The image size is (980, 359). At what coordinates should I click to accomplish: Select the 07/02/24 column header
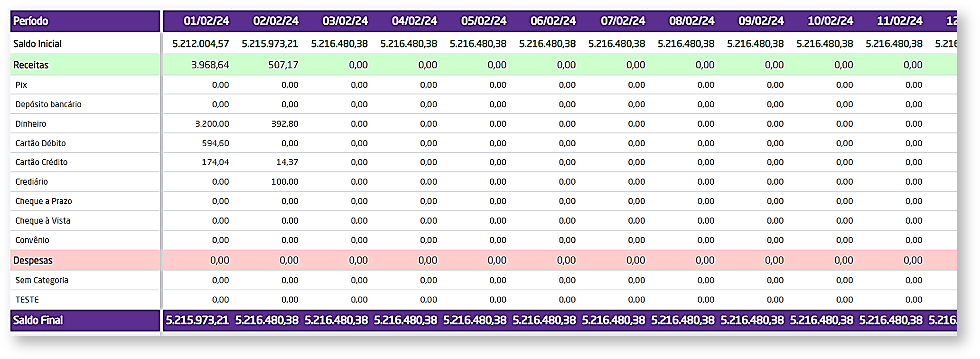[623, 21]
